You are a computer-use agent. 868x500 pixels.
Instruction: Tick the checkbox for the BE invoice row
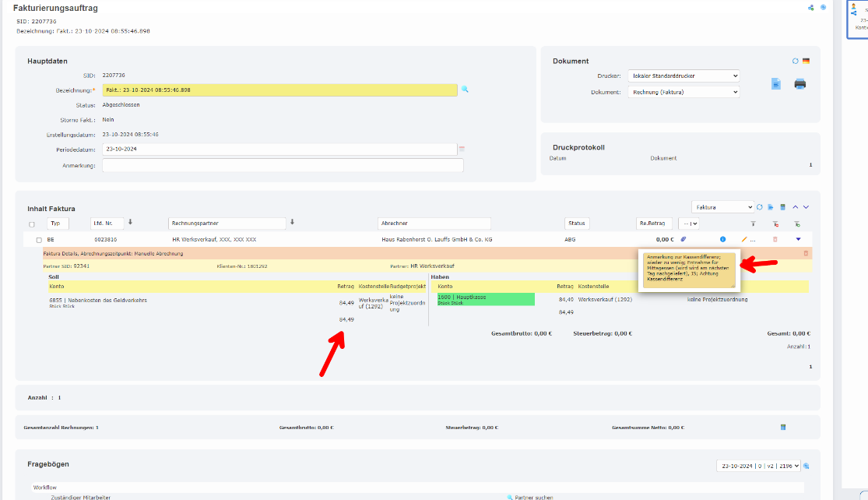(39, 240)
